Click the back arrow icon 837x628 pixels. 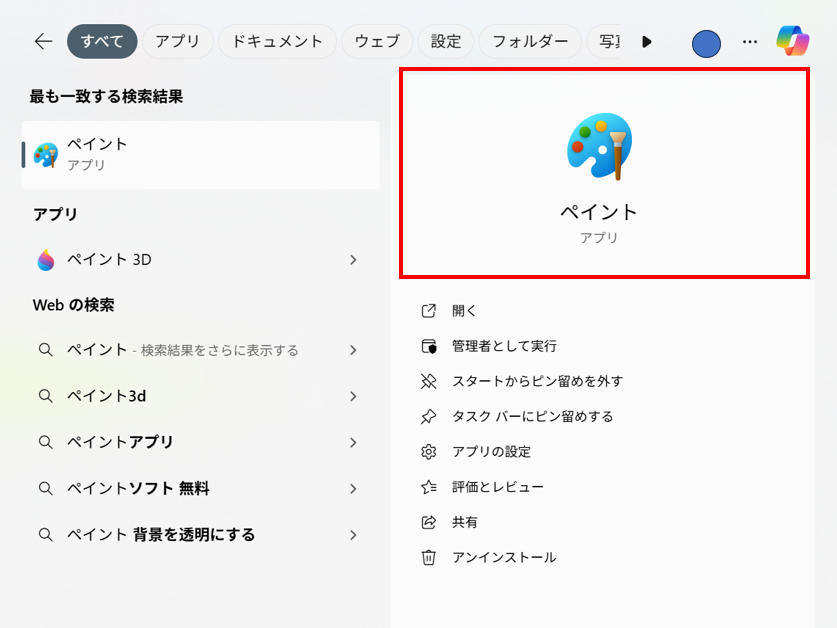tap(43, 41)
